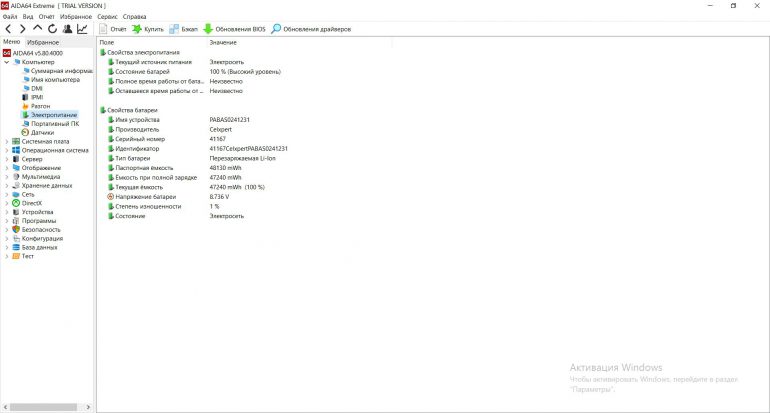This screenshot has width=770, height=413.
Task: Click the Устройства icon in the tree
Action: click(16, 212)
